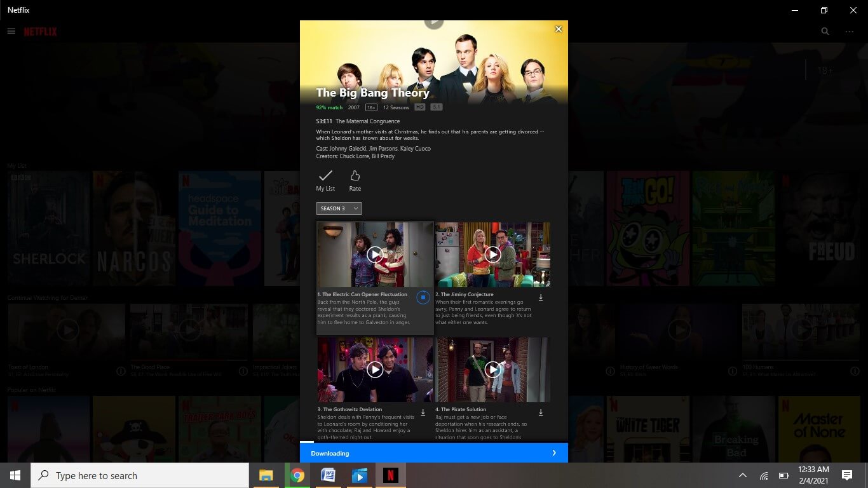Screen dimensions: 868x488
Task: Click the 5.1 audio badge
Action: click(x=437, y=107)
